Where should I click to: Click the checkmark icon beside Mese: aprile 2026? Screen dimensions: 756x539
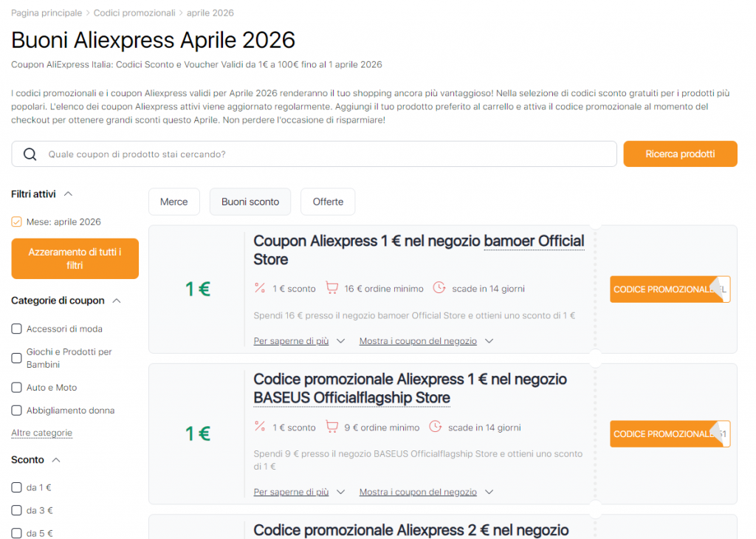[16, 222]
